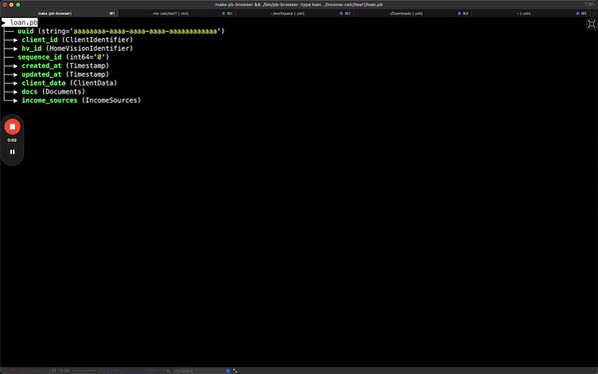
Task: Click the HomeVisionIdentifier type text
Action: (x=90, y=48)
